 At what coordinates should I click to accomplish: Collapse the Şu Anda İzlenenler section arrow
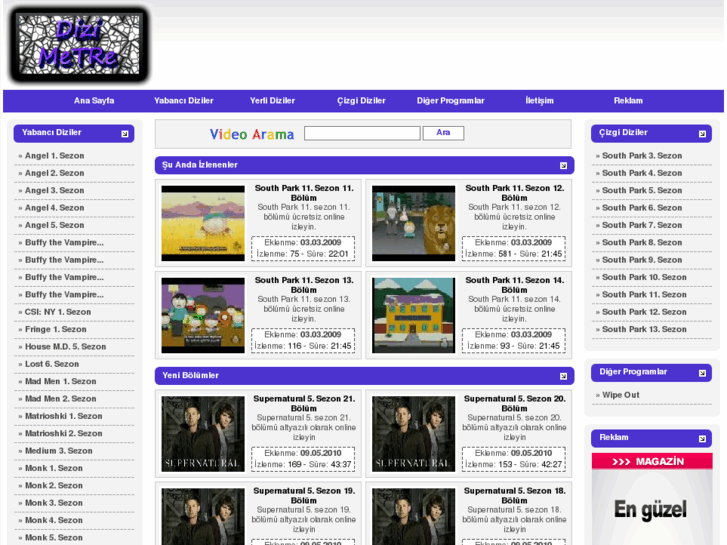pyautogui.click(x=563, y=166)
